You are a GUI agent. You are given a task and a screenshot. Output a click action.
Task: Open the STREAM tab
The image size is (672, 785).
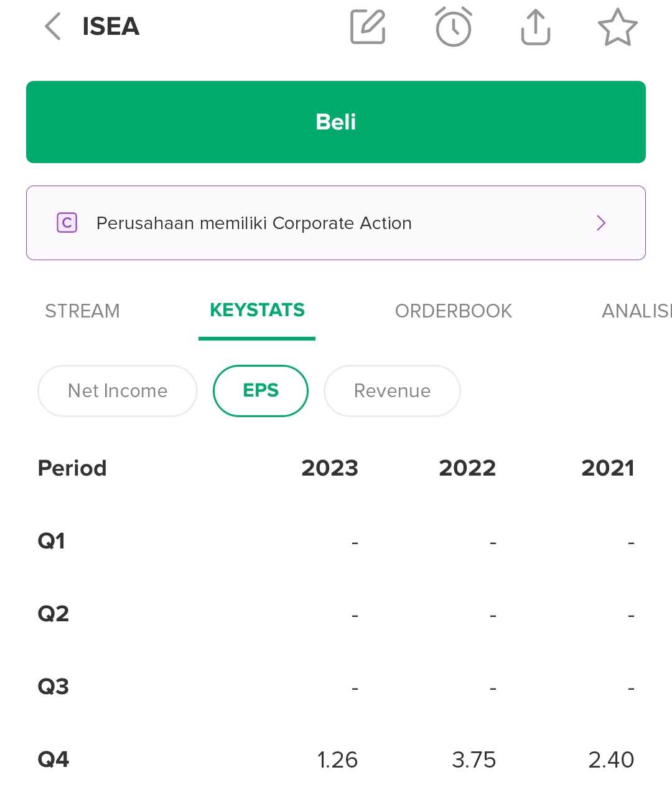pyautogui.click(x=82, y=311)
